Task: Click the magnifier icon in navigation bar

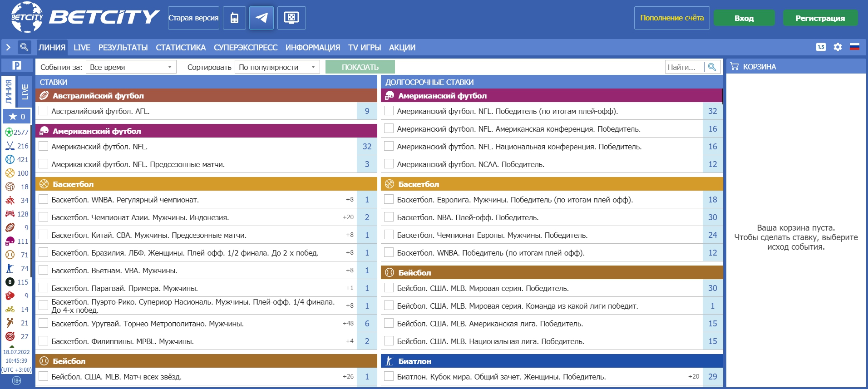Action: (24, 47)
